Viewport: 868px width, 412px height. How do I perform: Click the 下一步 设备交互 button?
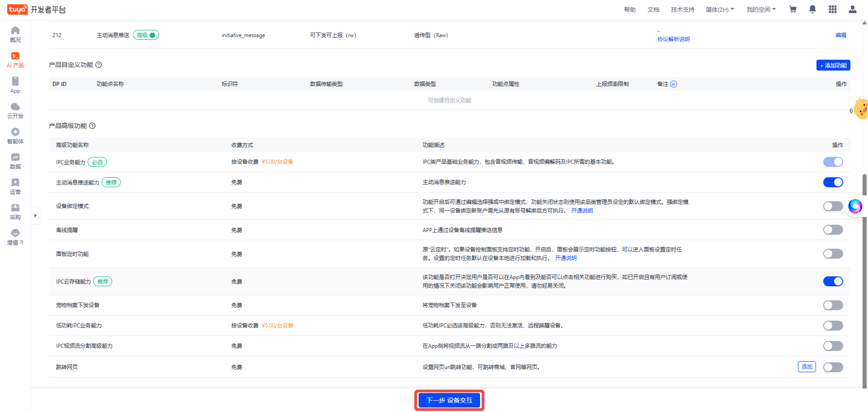pyautogui.click(x=449, y=400)
